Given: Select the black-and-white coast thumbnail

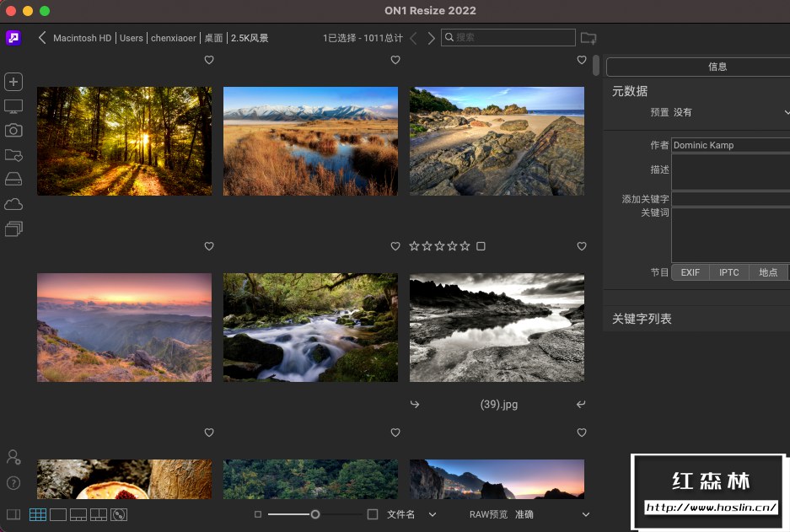Looking at the screenshot, I should click(x=497, y=327).
